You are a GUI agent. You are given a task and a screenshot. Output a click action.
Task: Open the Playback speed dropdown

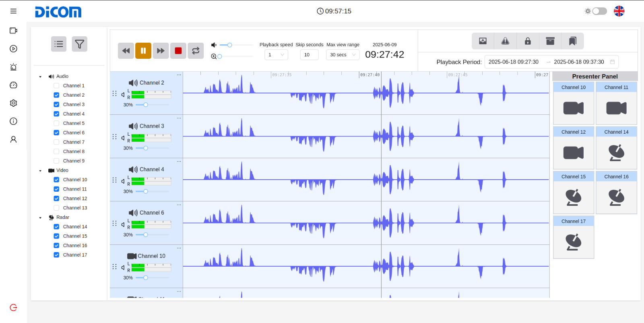(276, 55)
